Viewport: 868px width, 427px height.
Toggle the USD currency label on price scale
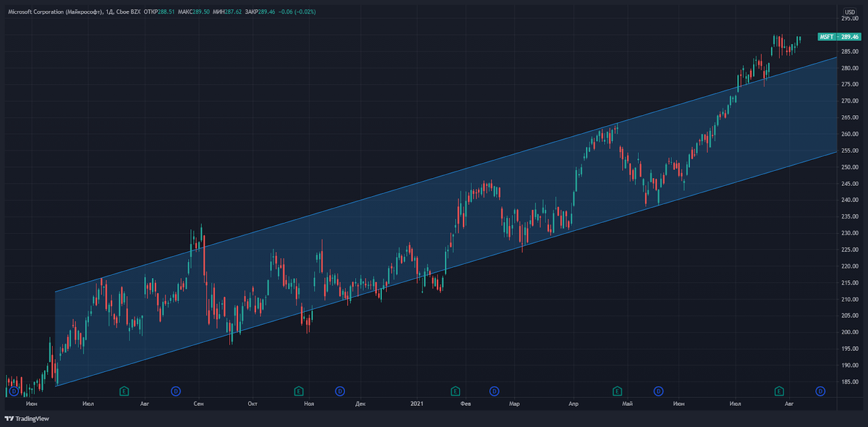point(851,10)
